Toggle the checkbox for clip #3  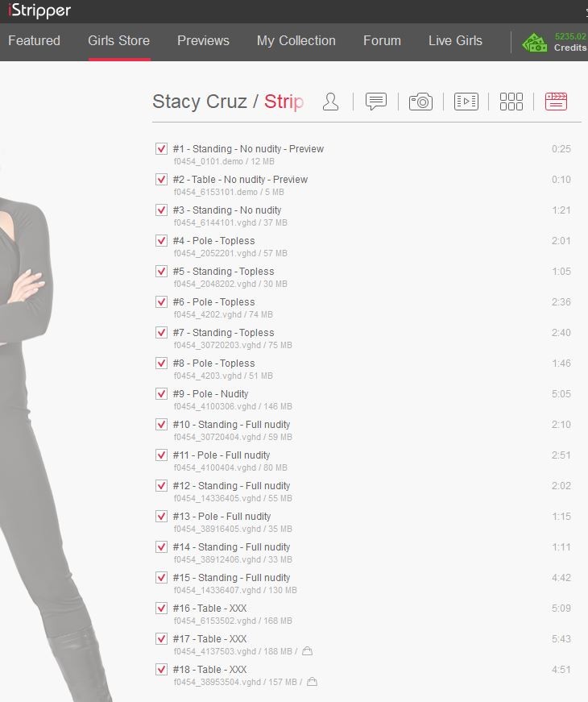pos(161,210)
